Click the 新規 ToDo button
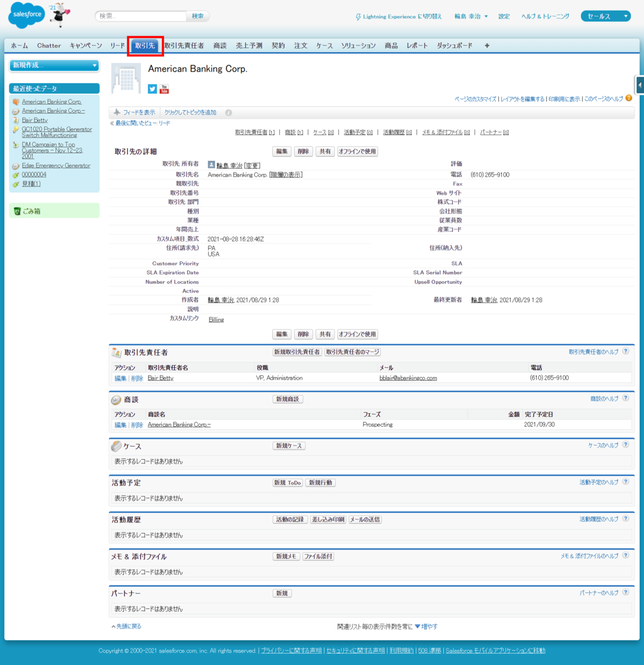The image size is (644, 665). pyautogui.click(x=288, y=483)
